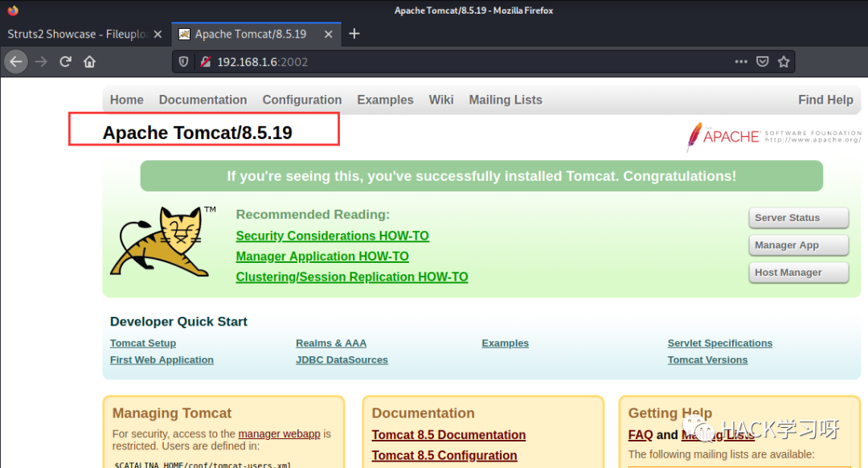Open tracking protection shield icon
The image size is (868, 468).
(184, 61)
